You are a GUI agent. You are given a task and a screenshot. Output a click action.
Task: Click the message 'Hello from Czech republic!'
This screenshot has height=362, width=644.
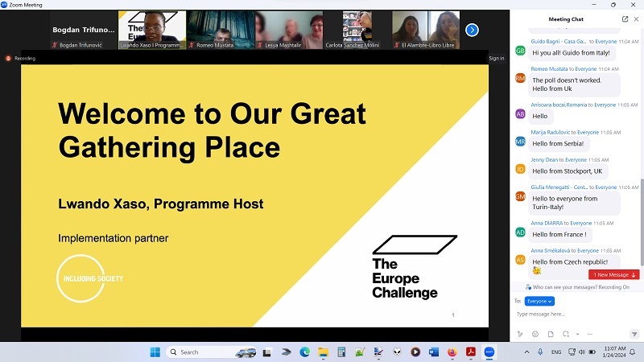[570, 262]
